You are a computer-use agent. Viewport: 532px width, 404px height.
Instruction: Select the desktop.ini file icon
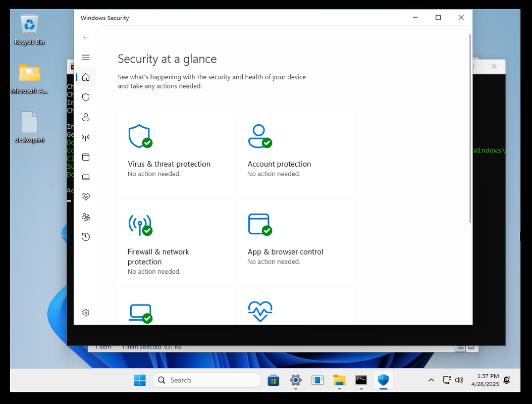point(29,127)
